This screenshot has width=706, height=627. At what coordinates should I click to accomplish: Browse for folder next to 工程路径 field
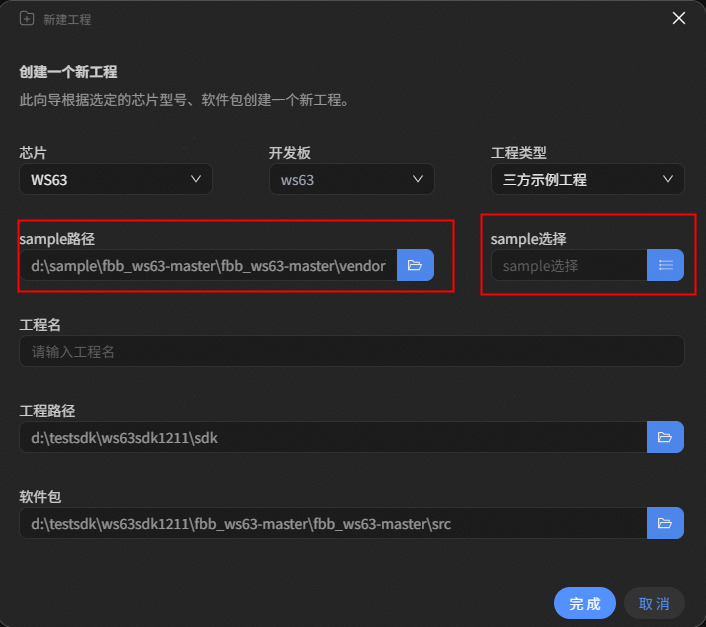pyautogui.click(x=665, y=437)
